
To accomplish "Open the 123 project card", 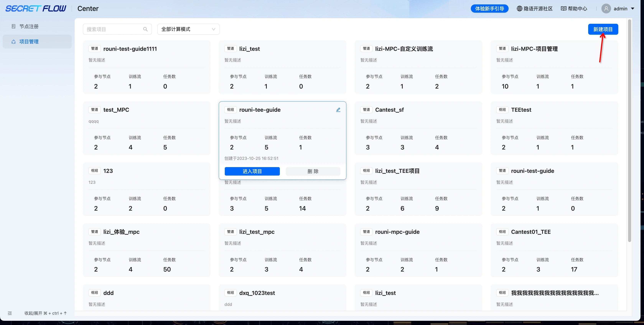I will [x=147, y=189].
